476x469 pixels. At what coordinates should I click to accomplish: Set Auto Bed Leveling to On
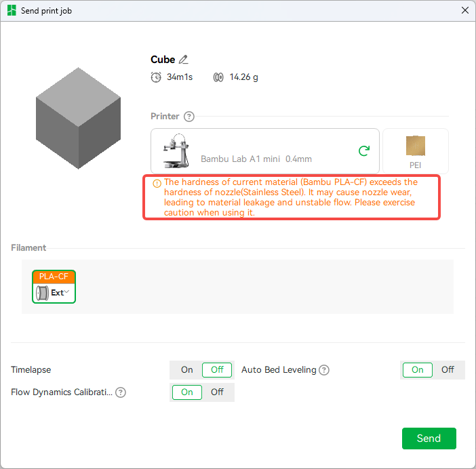[x=418, y=370]
